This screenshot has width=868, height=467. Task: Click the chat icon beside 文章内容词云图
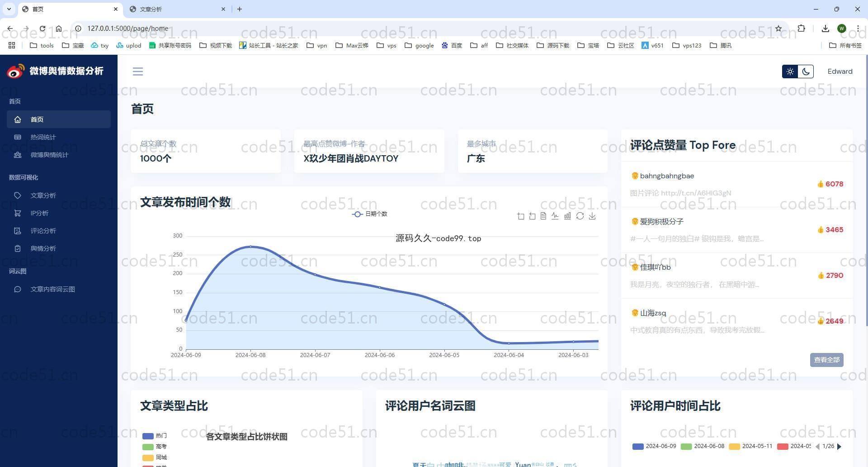(x=18, y=289)
